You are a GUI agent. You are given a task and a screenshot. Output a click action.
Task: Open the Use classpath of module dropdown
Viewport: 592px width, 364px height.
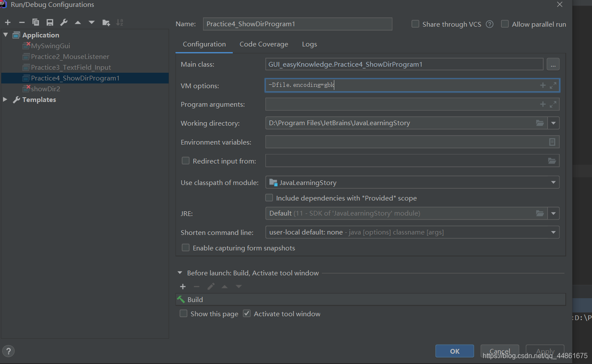coord(553,182)
